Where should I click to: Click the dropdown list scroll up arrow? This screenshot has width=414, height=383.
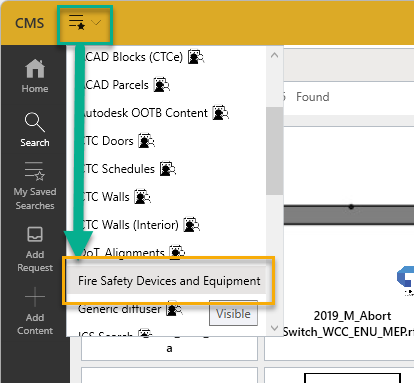pyautogui.click(x=274, y=55)
